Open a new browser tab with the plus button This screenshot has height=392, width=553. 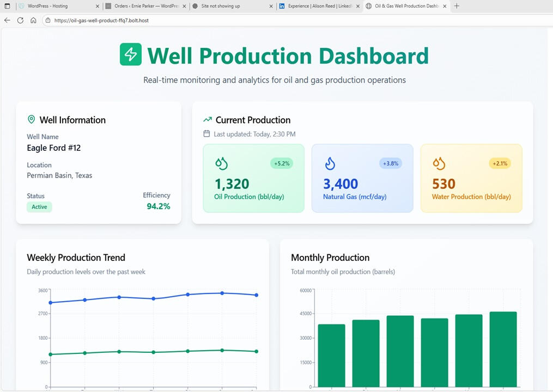(455, 7)
